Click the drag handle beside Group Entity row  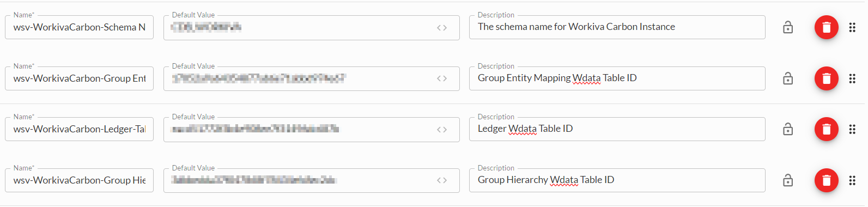coord(852,78)
